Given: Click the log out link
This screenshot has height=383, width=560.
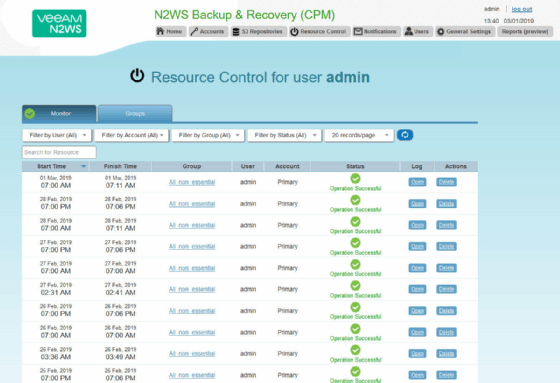Looking at the screenshot, I should click(x=522, y=9).
